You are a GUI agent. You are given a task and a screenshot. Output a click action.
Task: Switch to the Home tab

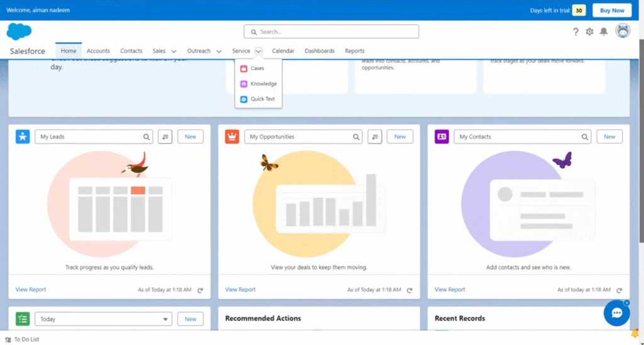(69, 51)
